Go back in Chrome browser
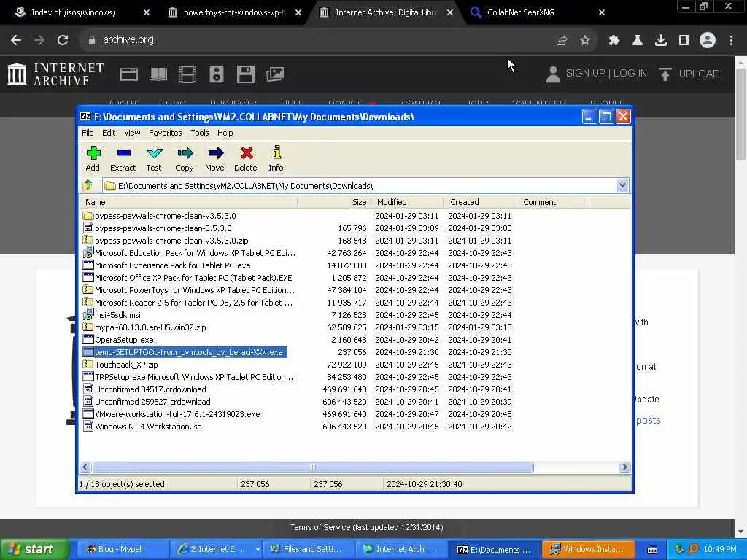The width and height of the screenshot is (747, 560). click(x=16, y=40)
